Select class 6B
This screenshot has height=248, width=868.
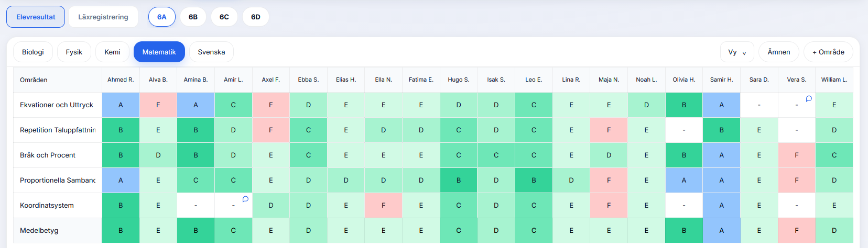pos(193,17)
